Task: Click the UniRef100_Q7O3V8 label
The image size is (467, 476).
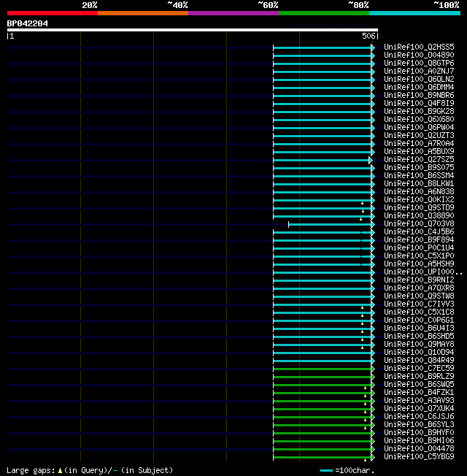Action: [419, 224]
